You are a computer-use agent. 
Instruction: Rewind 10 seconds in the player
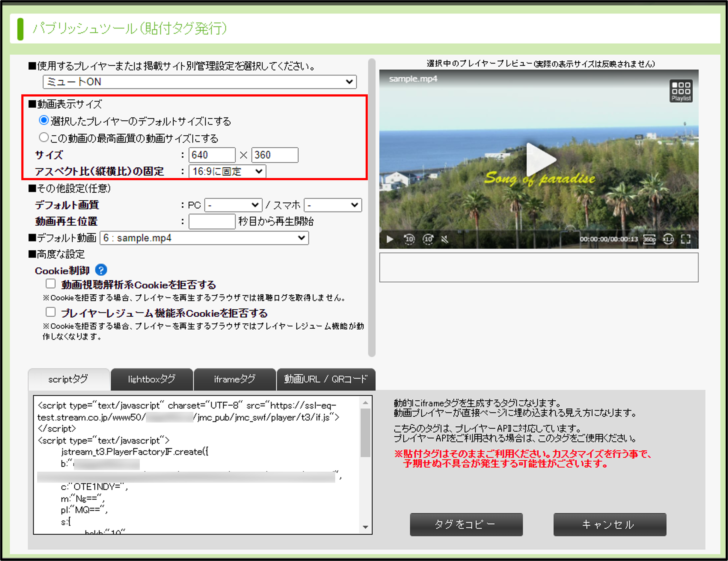point(409,239)
